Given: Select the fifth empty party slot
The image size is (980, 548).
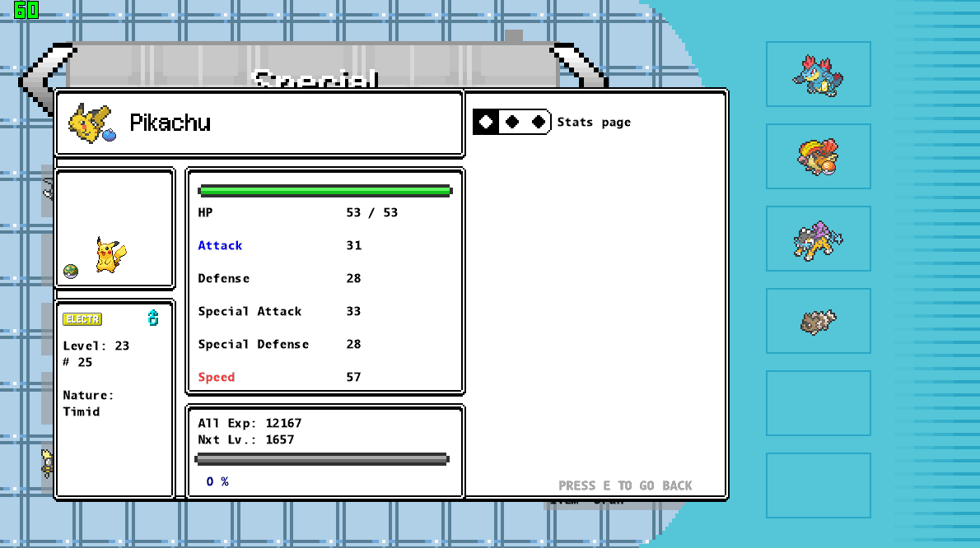Looking at the screenshot, I should (818, 403).
